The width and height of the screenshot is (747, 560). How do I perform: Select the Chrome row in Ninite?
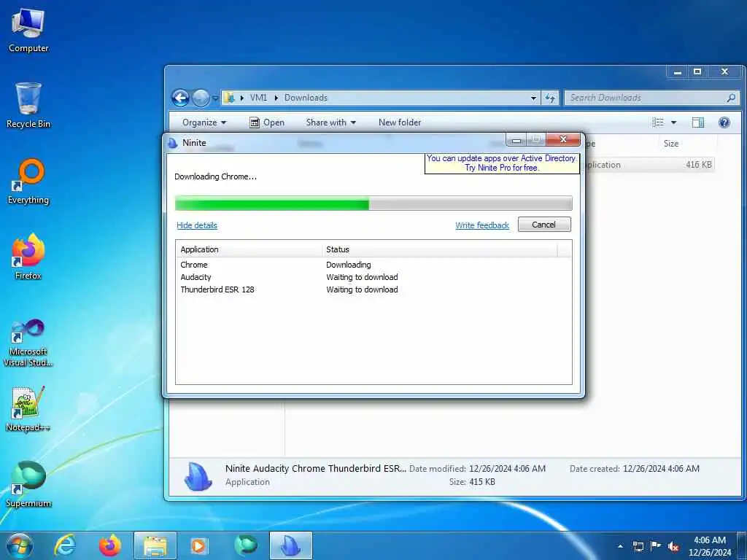[373, 265]
